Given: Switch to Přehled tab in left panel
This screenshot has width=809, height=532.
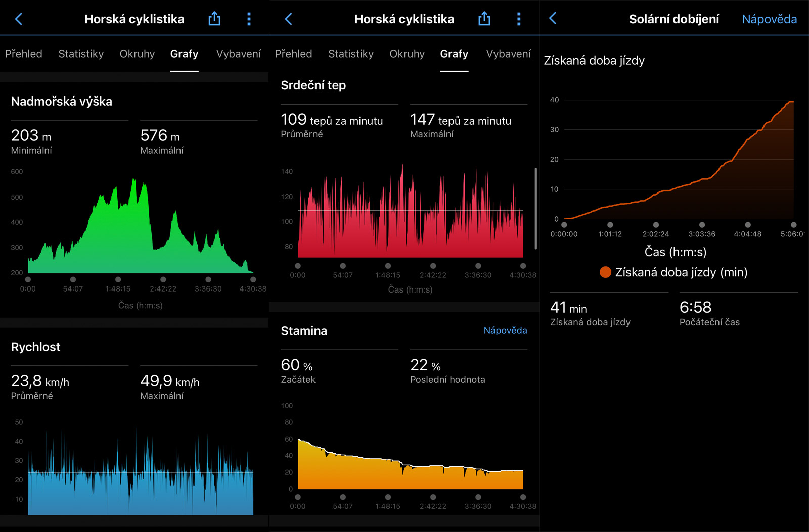Looking at the screenshot, I should [x=24, y=54].
